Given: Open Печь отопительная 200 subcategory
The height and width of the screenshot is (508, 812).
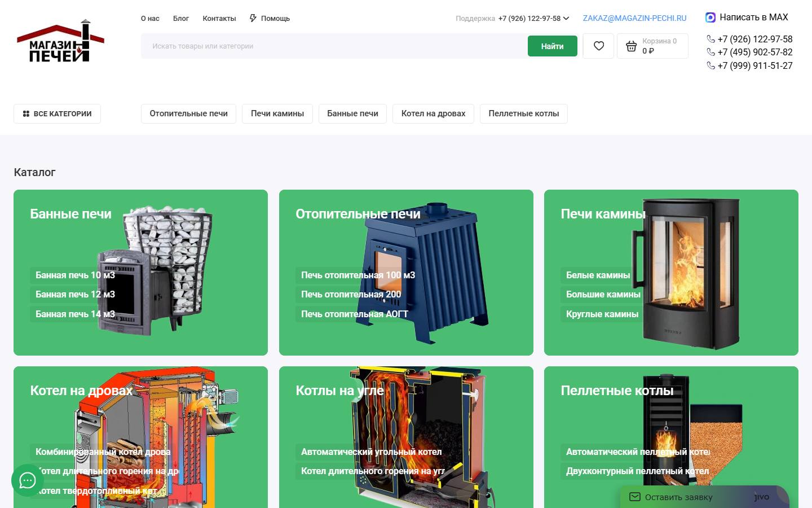Looking at the screenshot, I should (x=351, y=295).
